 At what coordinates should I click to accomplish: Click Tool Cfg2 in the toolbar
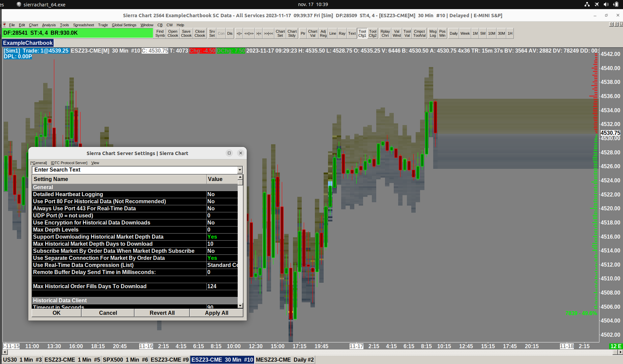coord(373,33)
